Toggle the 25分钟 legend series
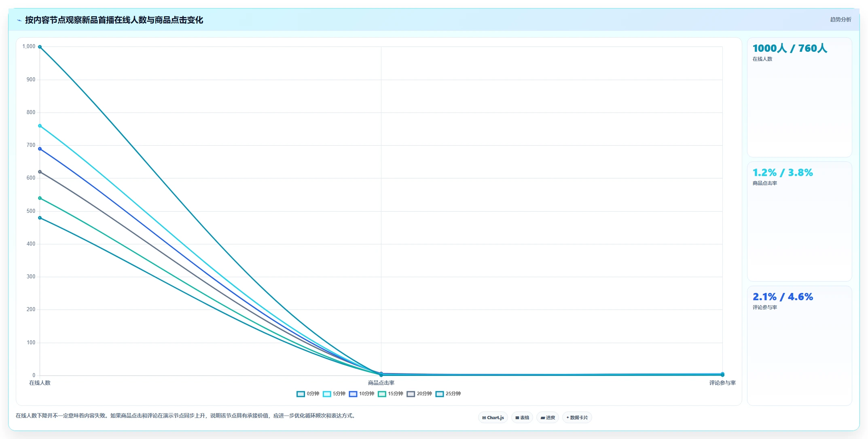 click(x=448, y=394)
